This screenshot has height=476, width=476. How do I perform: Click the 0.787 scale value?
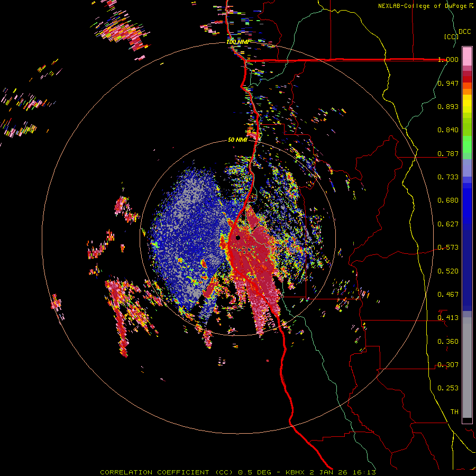point(448,153)
